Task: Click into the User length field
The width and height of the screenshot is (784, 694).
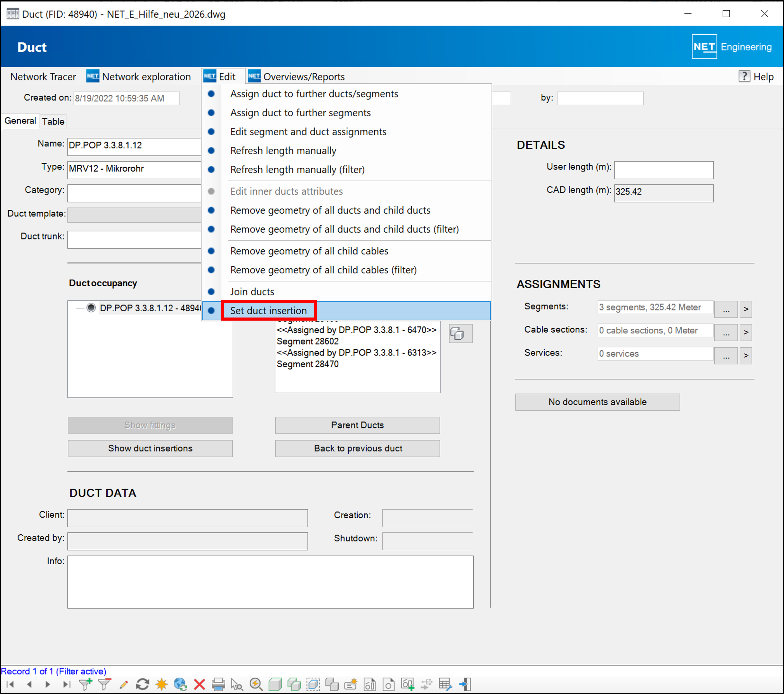Action: (x=663, y=170)
